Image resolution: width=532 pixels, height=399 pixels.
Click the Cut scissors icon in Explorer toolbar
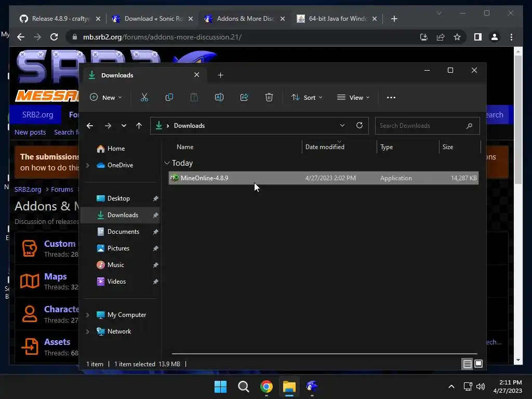(x=144, y=97)
